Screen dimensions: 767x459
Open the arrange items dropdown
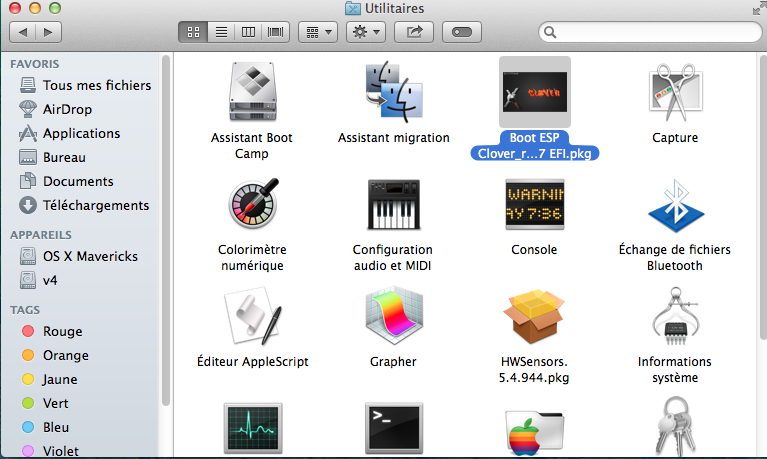318,32
